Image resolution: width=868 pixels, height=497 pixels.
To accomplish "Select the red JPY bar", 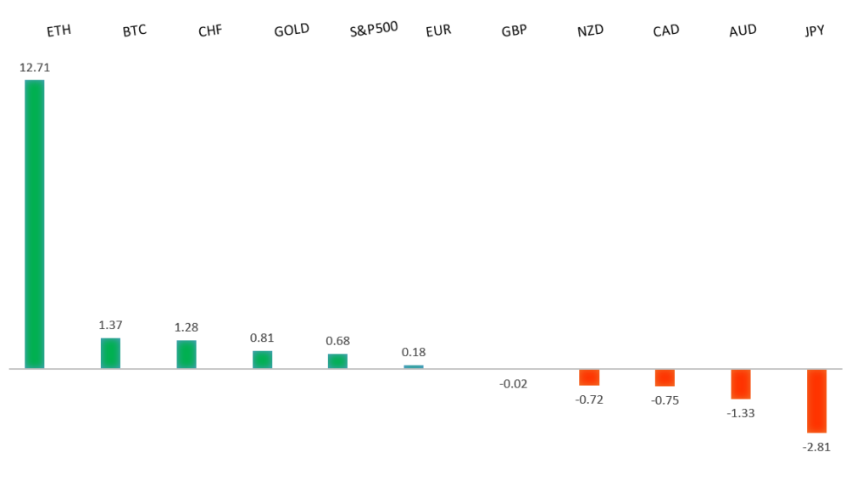I will pos(816,400).
